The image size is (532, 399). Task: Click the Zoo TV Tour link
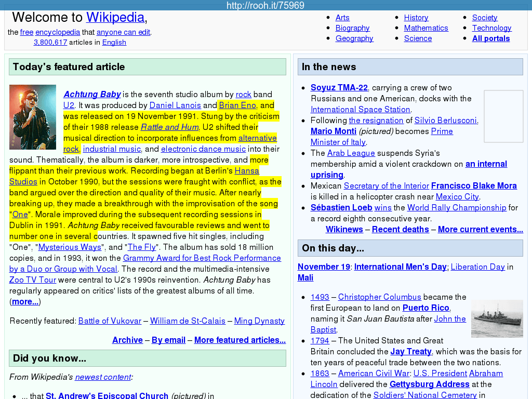click(33, 280)
